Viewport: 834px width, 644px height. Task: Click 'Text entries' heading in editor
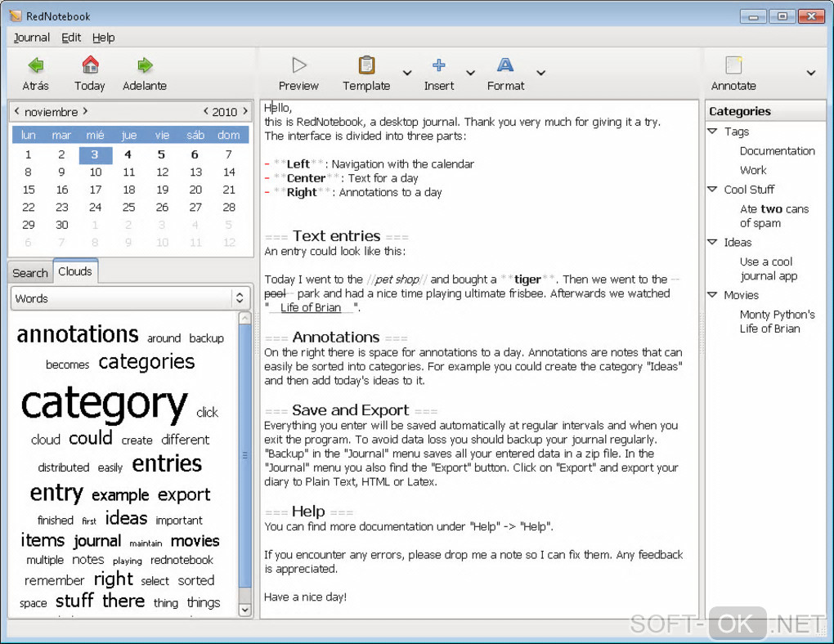tap(337, 235)
